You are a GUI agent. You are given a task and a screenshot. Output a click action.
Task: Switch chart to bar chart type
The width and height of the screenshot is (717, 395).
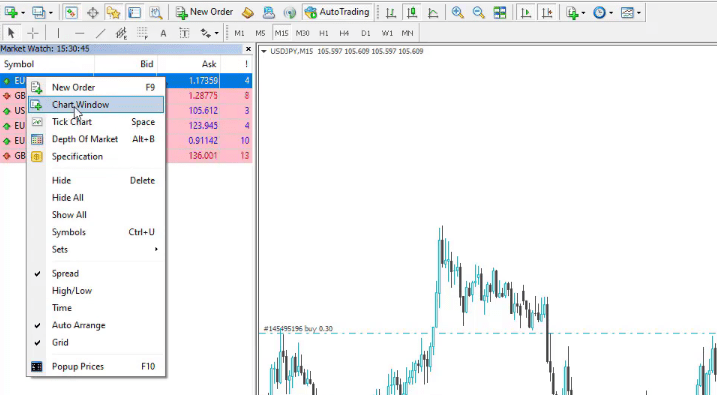point(391,12)
